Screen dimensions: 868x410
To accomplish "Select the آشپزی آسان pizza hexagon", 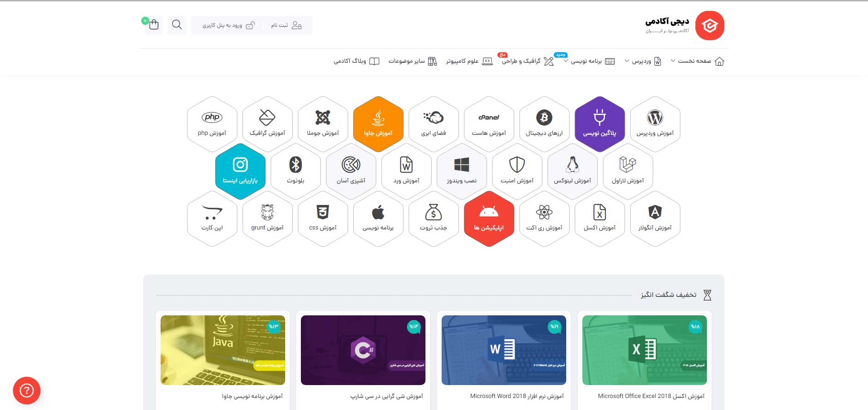I will [351, 171].
